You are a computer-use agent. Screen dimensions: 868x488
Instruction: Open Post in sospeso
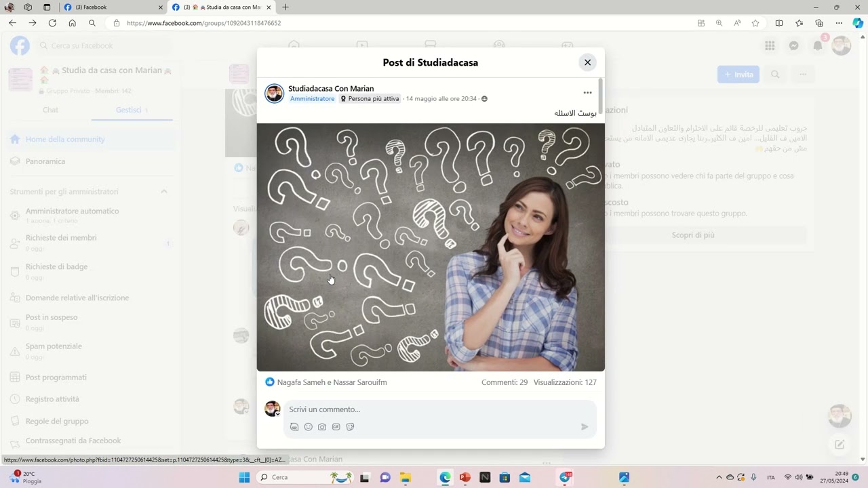tap(90, 321)
